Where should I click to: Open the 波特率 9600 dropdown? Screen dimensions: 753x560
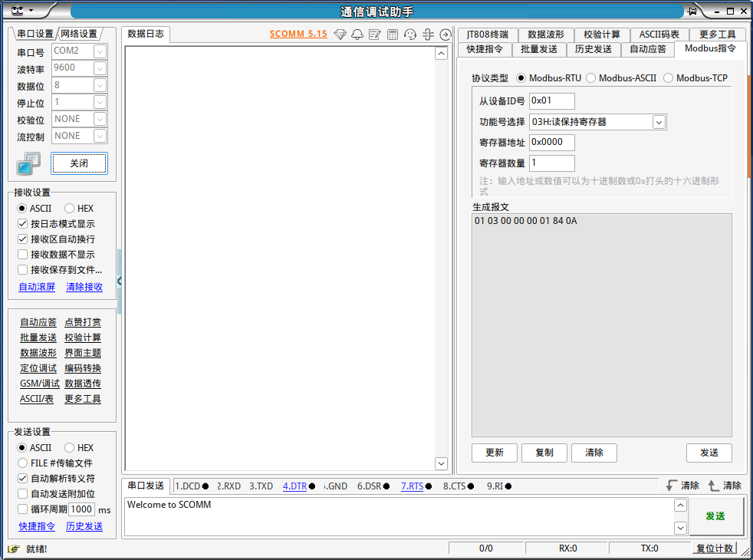(100, 68)
